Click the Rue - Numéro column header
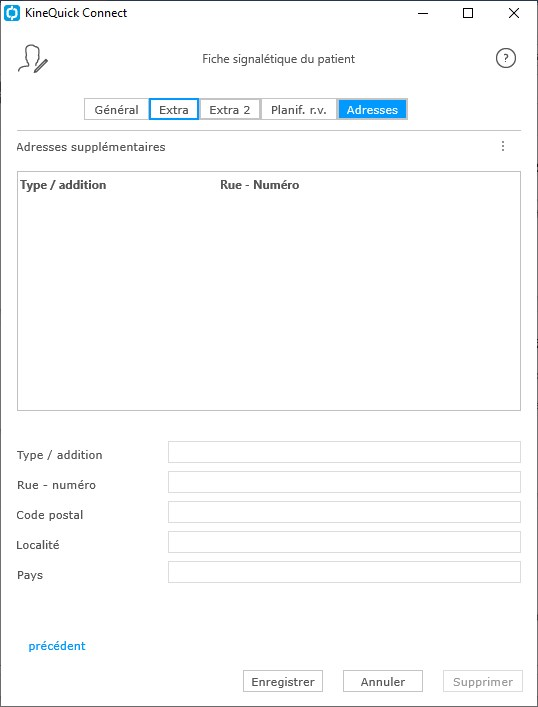538x707 pixels. pyautogui.click(x=259, y=185)
